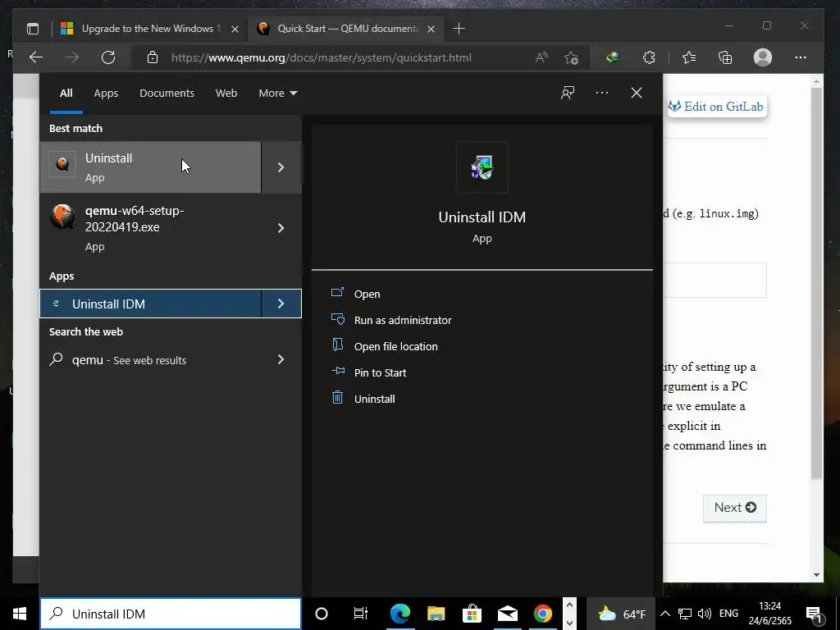This screenshot has width=840, height=630.
Task: Open the Windows Start menu
Action: (20, 614)
